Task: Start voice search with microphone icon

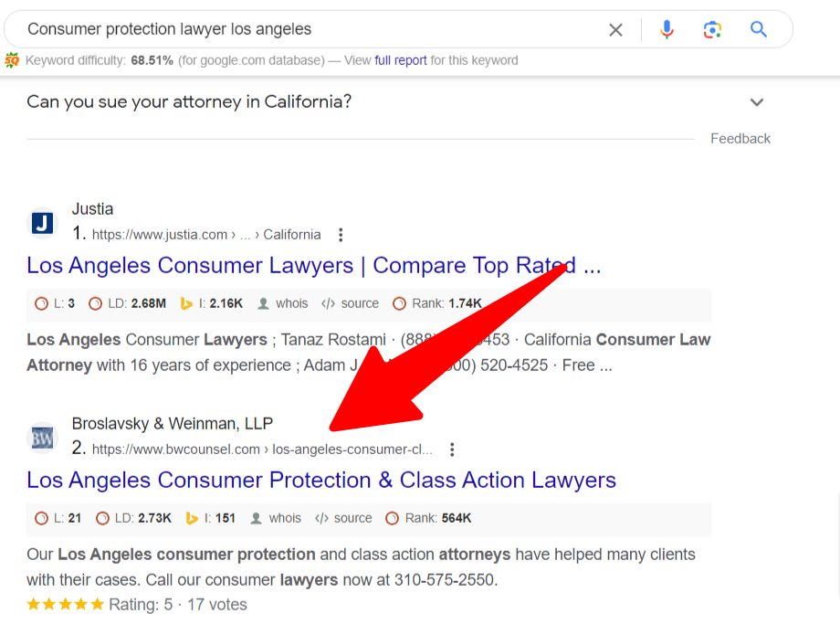Action: (x=667, y=30)
